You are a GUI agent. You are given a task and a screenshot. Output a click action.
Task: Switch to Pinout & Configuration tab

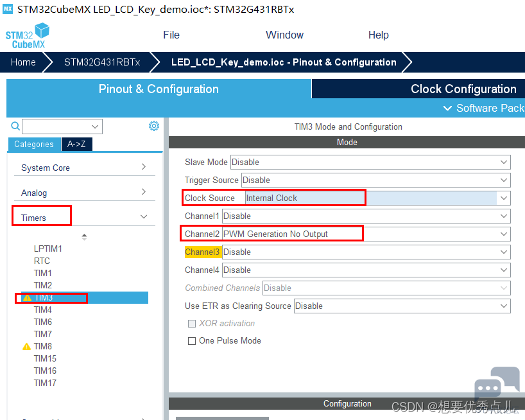[159, 89]
